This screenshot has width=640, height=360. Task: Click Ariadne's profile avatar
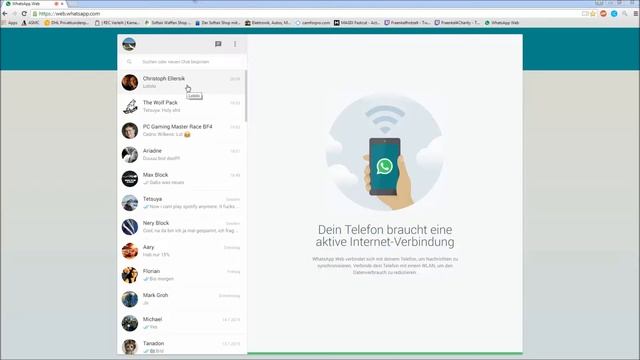click(130, 155)
